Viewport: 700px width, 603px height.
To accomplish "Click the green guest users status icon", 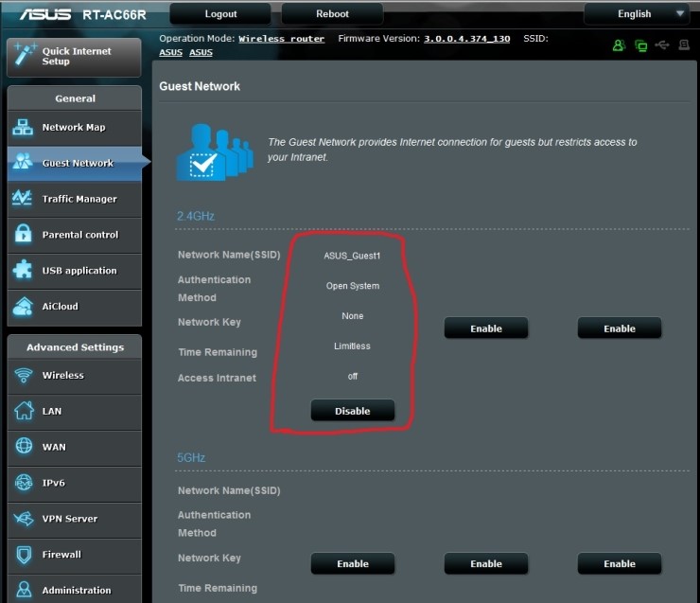I will [619, 44].
